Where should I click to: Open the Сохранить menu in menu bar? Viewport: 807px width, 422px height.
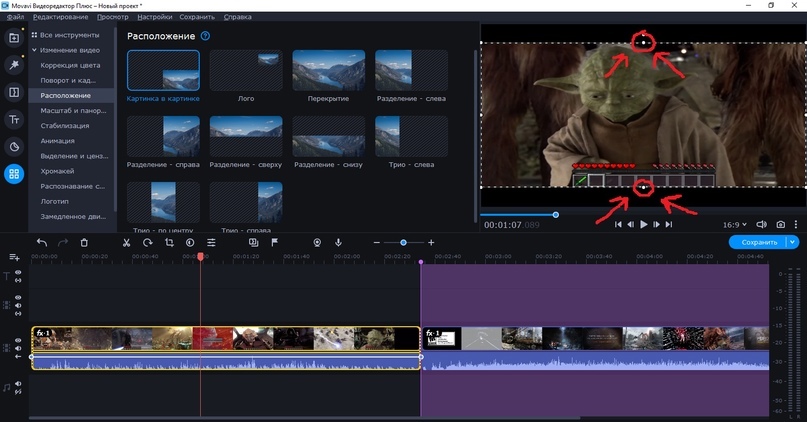(x=197, y=17)
